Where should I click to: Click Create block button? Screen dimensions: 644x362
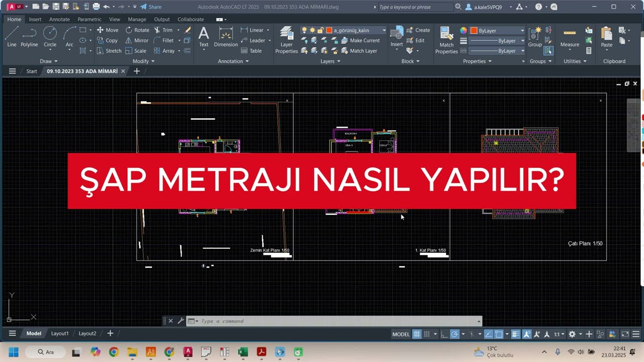(418, 30)
